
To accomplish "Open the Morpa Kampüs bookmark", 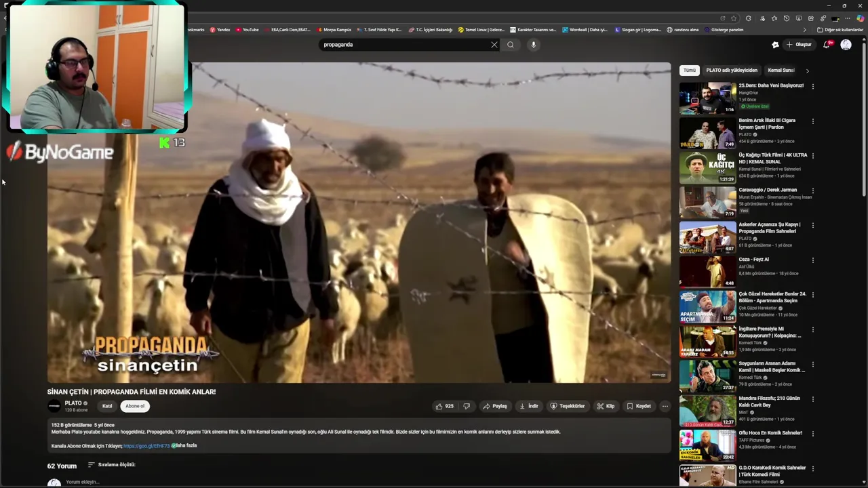I will coord(334,30).
